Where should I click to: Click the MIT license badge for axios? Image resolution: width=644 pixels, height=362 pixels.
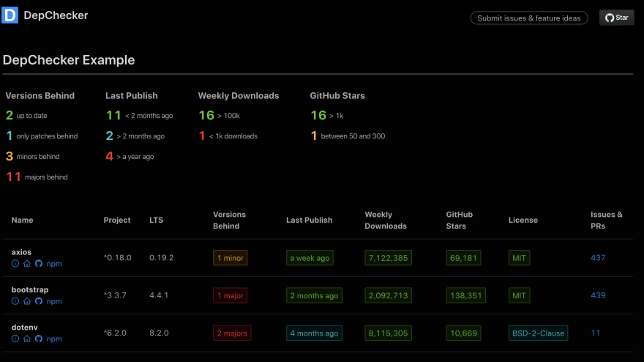click(x=519, y=258)
